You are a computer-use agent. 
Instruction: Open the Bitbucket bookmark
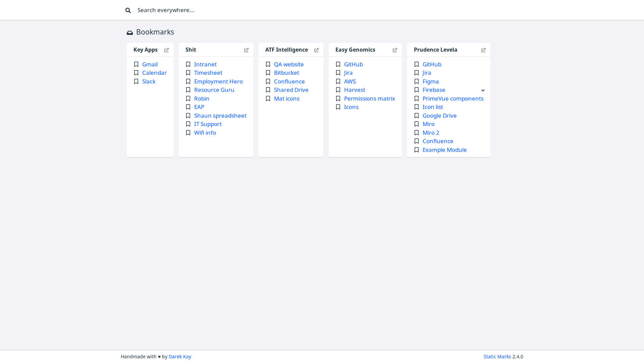point(286,73)
